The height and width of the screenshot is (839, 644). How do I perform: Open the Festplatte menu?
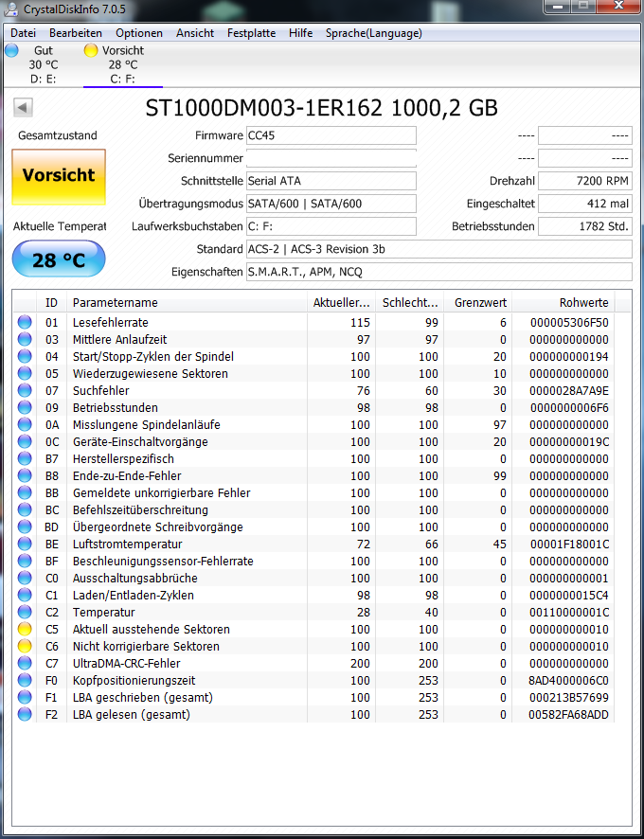pyautogui.click(x=251, y=33)
